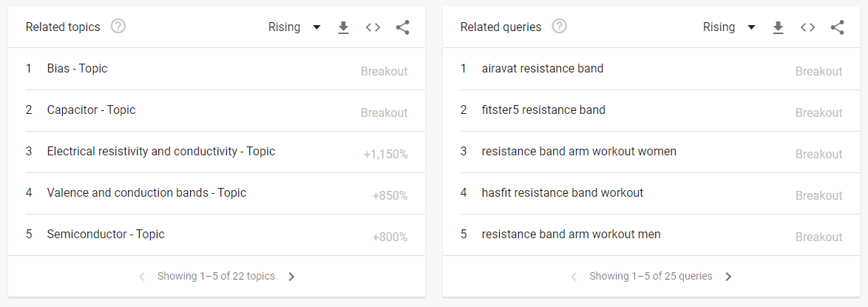This screenshot has width=868, height=307.
Task: Share the Related queries card
Action: click(x=837, y=27)
